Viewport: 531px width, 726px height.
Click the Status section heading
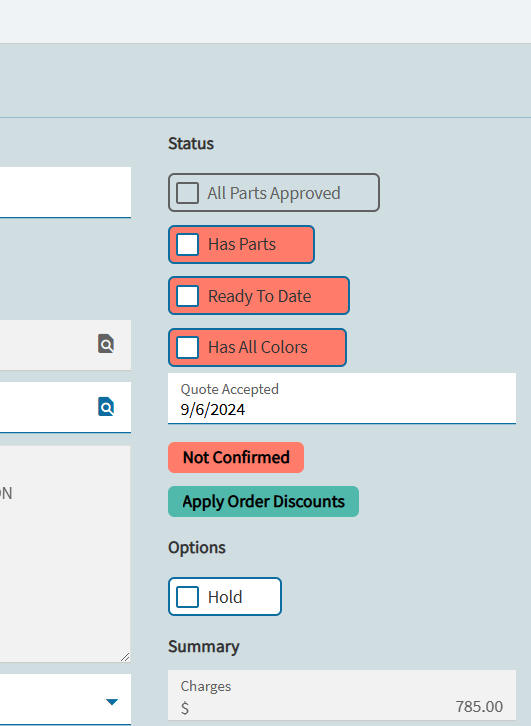(x=191, y=144)
